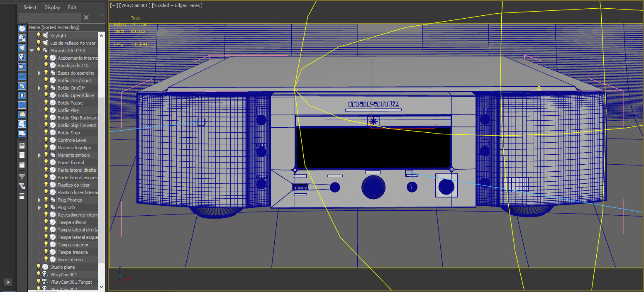Expand the Botão On/Off group
644x292 pixels.
pos(39,88)
